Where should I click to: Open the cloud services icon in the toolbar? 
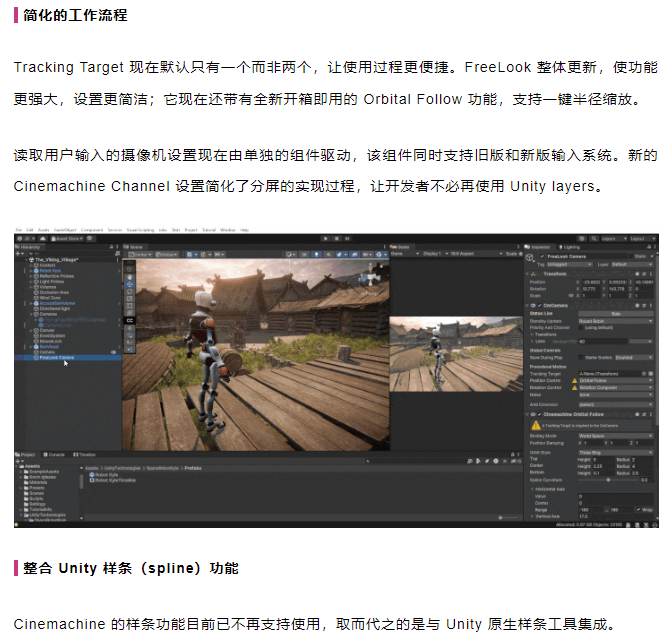click(43, 238)
